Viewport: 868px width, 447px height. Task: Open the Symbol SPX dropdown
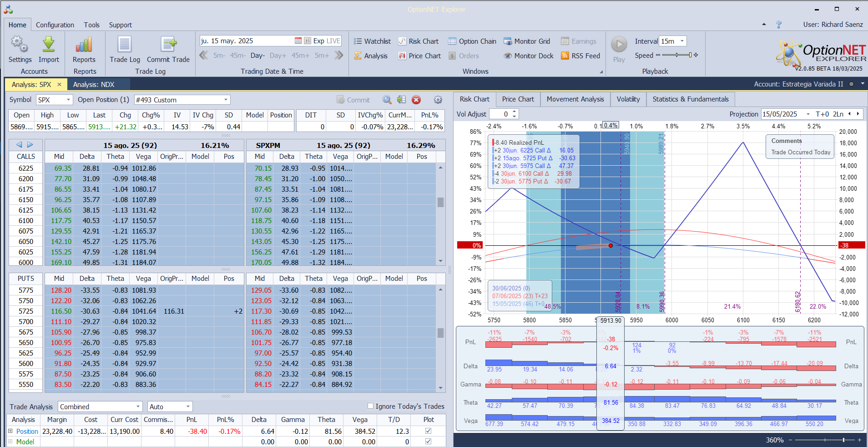coord(68,100)
